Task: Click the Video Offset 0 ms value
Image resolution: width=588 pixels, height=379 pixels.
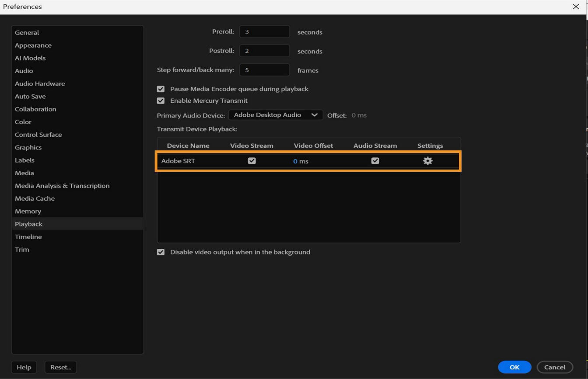Action: [x=300, y=161]
